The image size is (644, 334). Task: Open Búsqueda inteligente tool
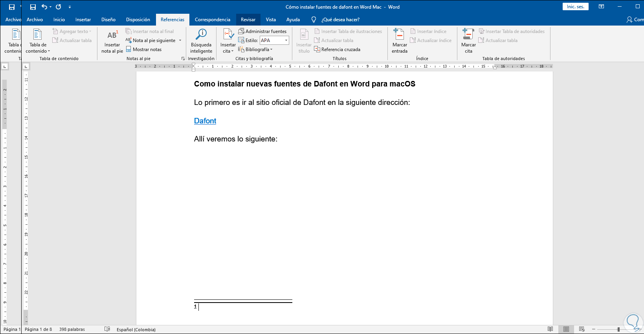(201, 40)
